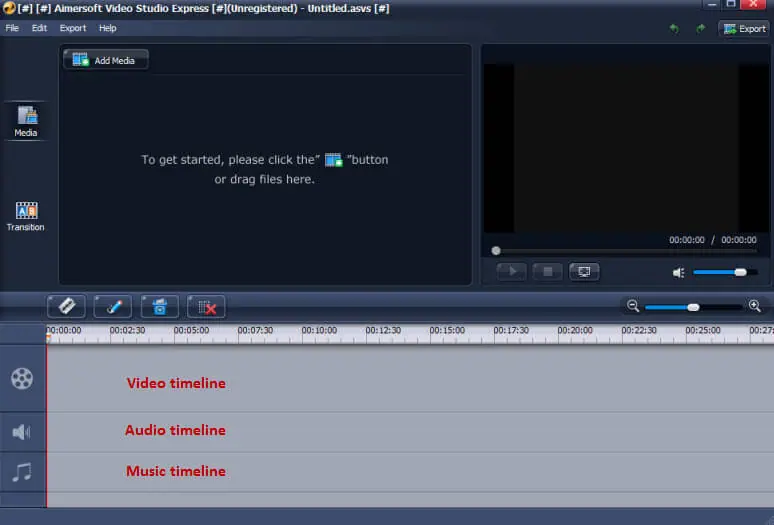Click the playhead marker at 00:00:00
Screen dimensions: 774x525
tap(48, 338)
